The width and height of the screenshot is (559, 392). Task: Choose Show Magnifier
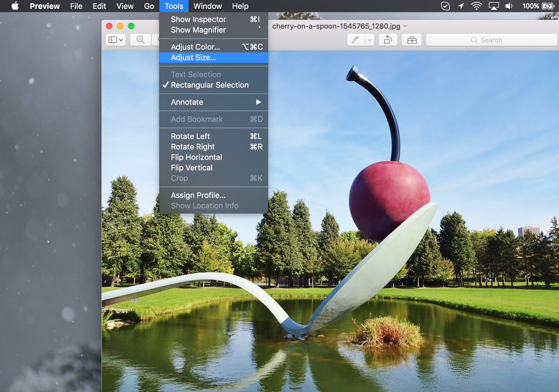point(214,30)
